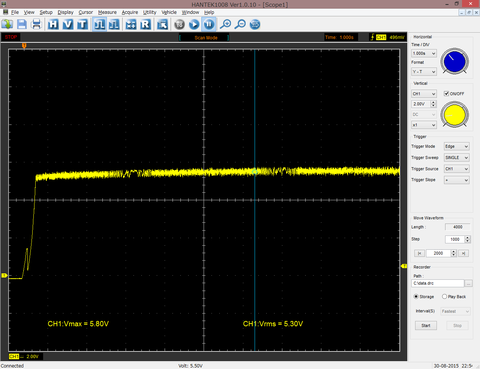
Task: Select the Play Back radio button
Action: pos(444,296)
